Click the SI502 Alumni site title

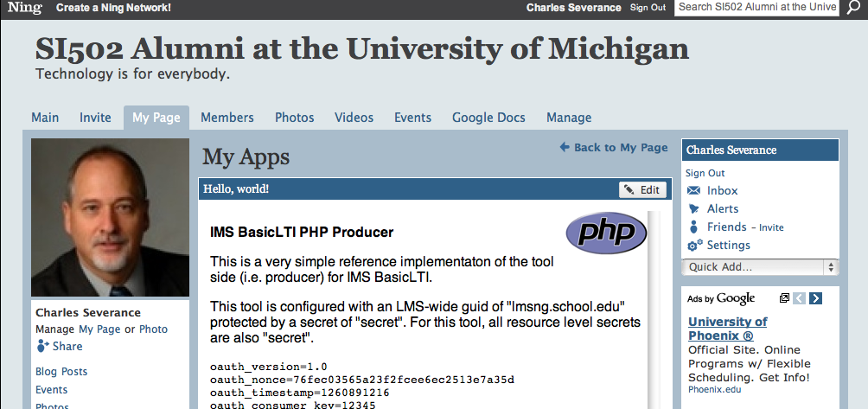click(362, 48)
